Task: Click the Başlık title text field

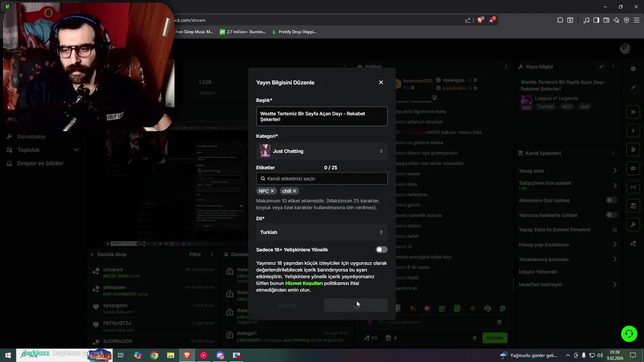Action: (x=321, y=116)
